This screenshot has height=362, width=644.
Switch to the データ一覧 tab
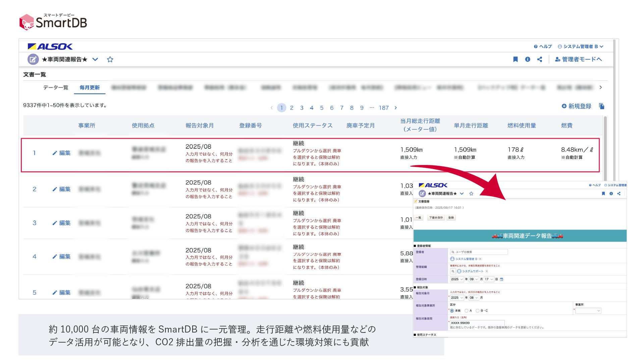(x=55, y=87)
